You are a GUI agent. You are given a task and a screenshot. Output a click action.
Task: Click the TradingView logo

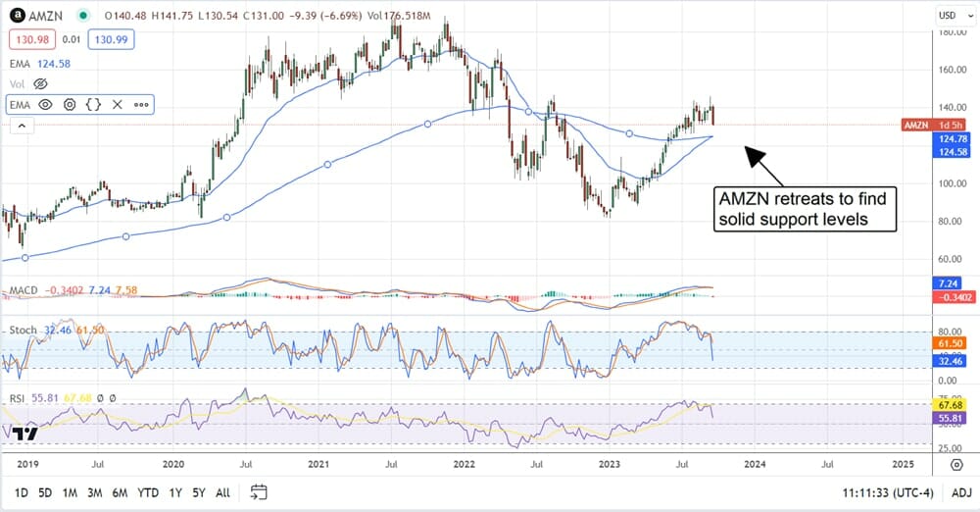(x=24, y=433)
